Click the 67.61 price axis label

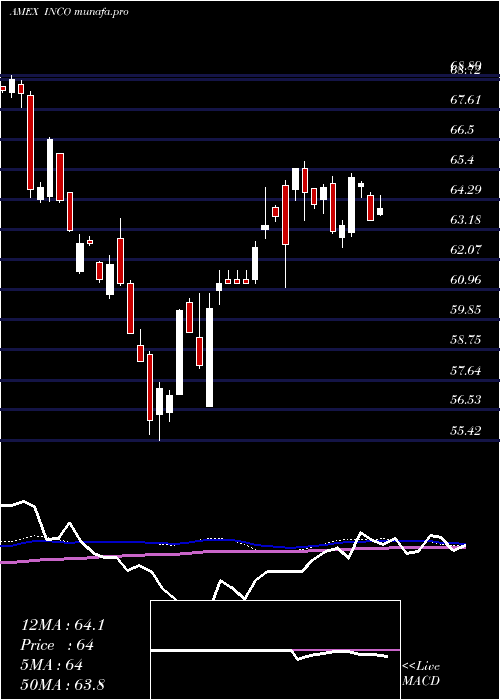click(466, 100)
